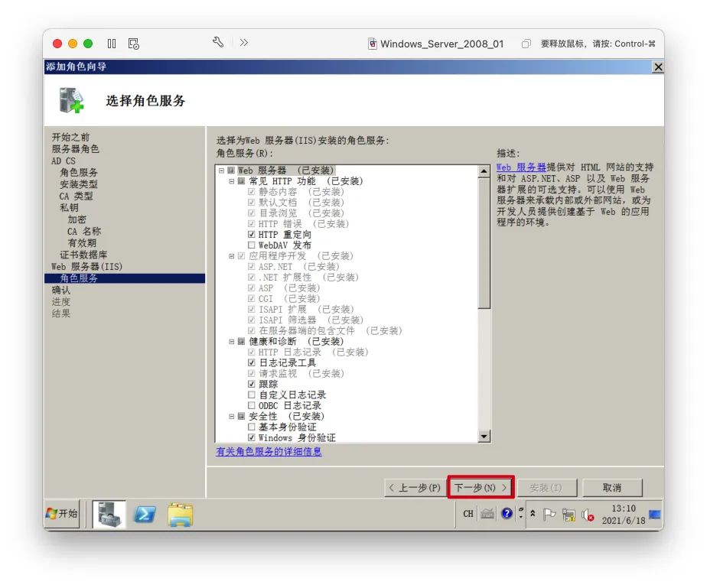Open Web 服务器(IIS) step in sidebar
Viewport: 707px width, 588px height.
[86, 266]
